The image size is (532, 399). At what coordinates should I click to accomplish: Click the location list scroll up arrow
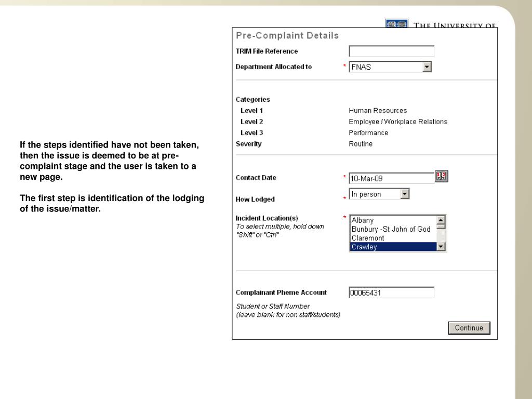[441, 220]
